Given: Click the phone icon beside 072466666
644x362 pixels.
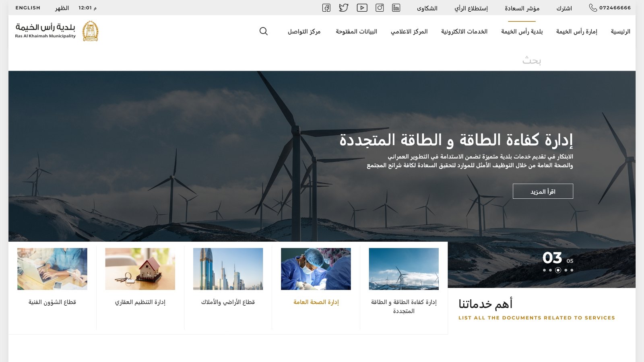Looking at the screenshot, I should tap(593, 8).
